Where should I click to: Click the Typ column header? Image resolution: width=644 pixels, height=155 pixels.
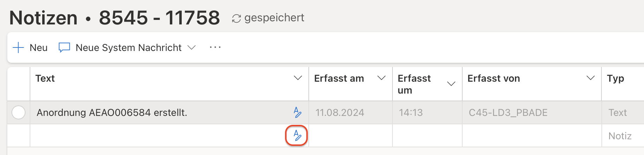coord(615,78)
